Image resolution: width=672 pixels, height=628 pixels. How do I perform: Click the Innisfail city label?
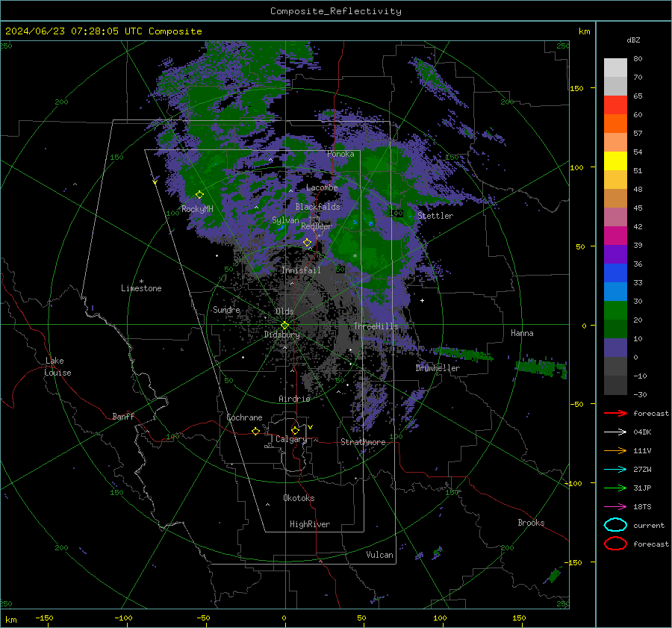pyautogui.click(x=301, y=270)
